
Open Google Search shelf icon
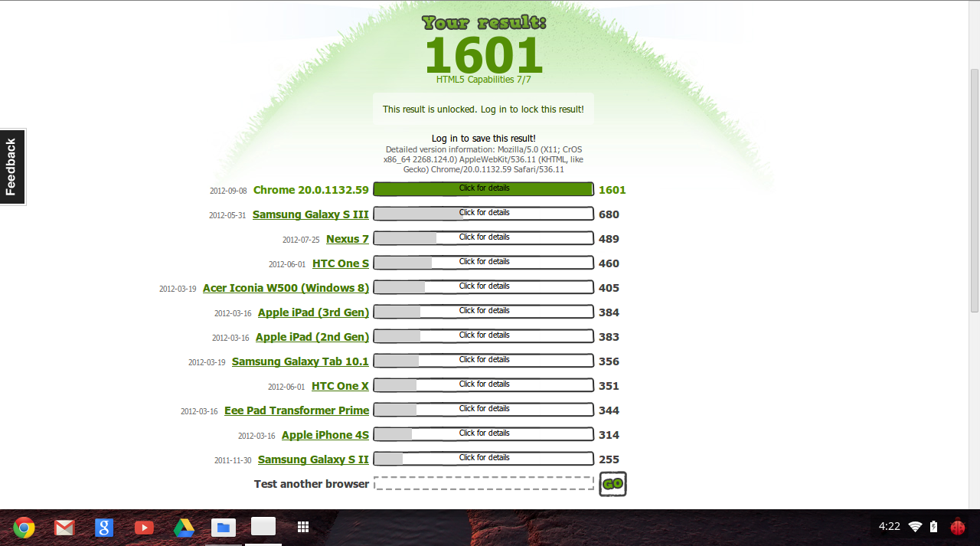tap(104, 527)
